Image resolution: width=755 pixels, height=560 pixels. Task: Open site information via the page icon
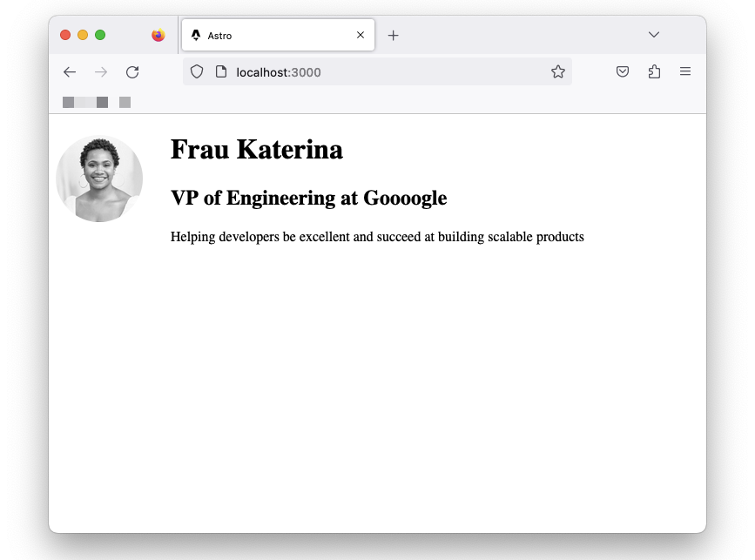click(x=221, y=71)
